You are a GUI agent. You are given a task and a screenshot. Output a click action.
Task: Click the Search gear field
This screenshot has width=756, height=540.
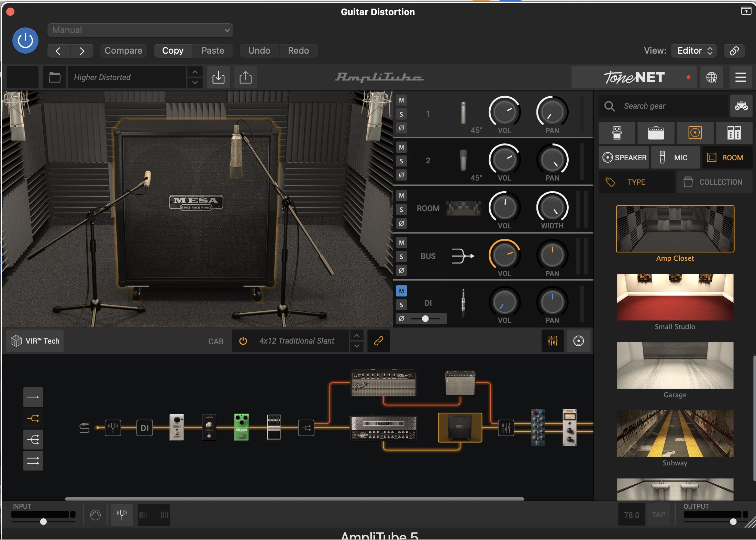click(x=663, y=106)
